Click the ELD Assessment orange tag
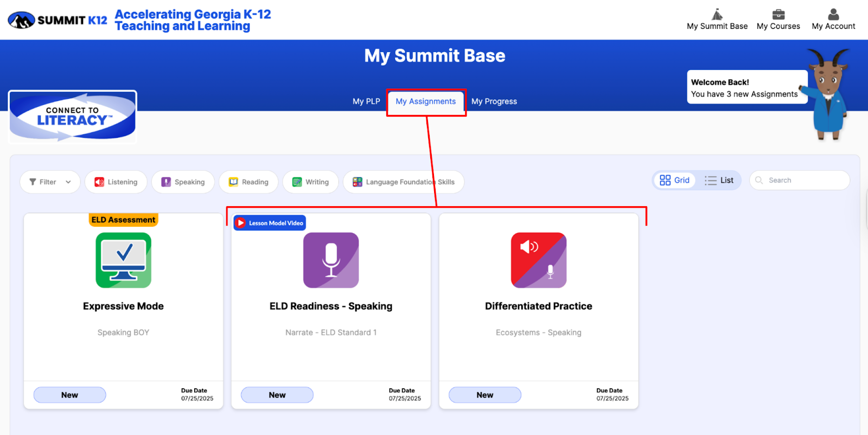 coord(124,220)
